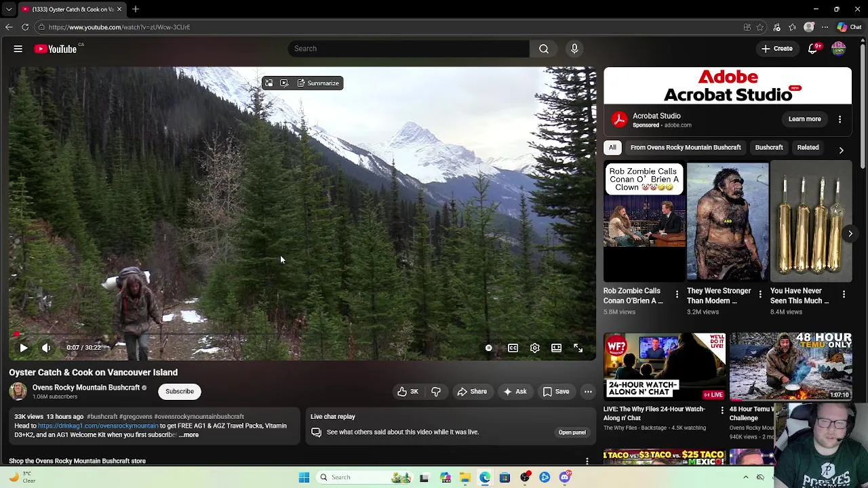Screen dimensions: 868x488
Task: Open options for Why Files live video
Action: point(722,411)
